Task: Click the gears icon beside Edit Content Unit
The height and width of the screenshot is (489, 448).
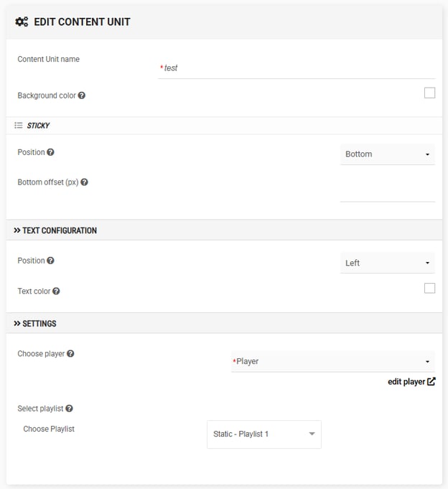Action: pyautogui.click(x=22, y=22)
